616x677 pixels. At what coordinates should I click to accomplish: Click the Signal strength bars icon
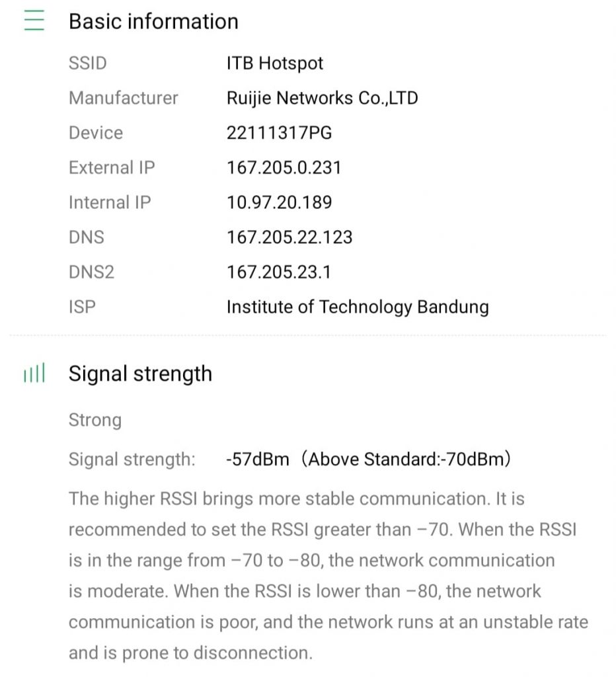[x=34, y=374]
